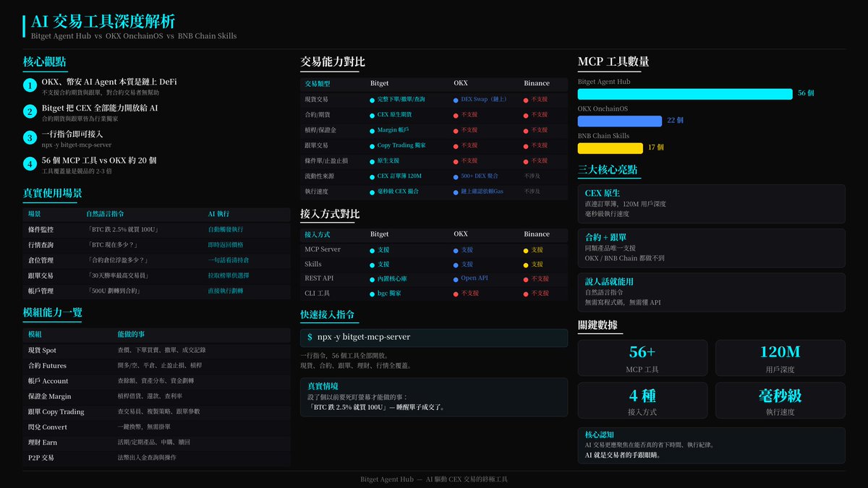Viewport: 868px width, 488px height.
Task: Click the yellow dot in MCP Server Binance cell
Action: pos(526,250)
